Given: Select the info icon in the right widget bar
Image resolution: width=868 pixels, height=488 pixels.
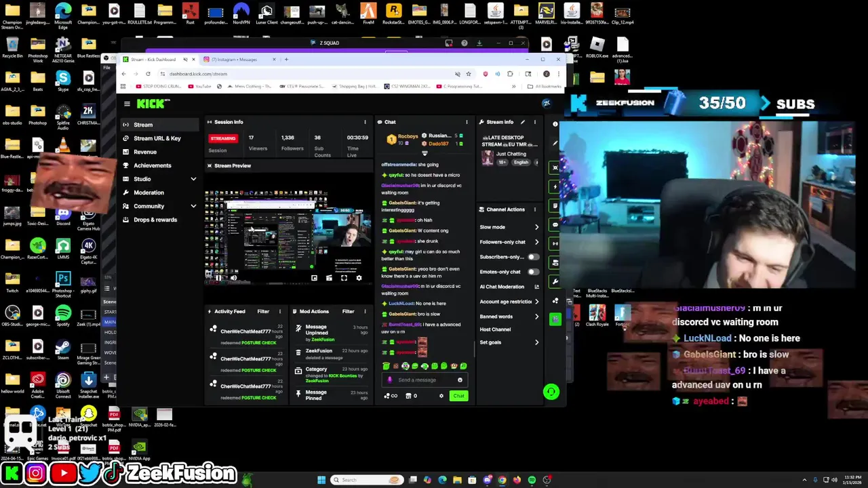Looking at the screenshot, I should 555,124.
